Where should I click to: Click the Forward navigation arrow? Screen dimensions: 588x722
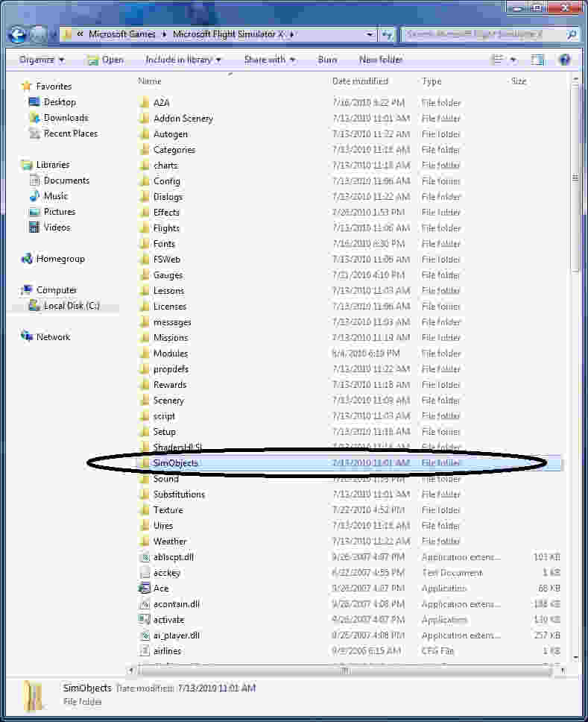point(39,34)
